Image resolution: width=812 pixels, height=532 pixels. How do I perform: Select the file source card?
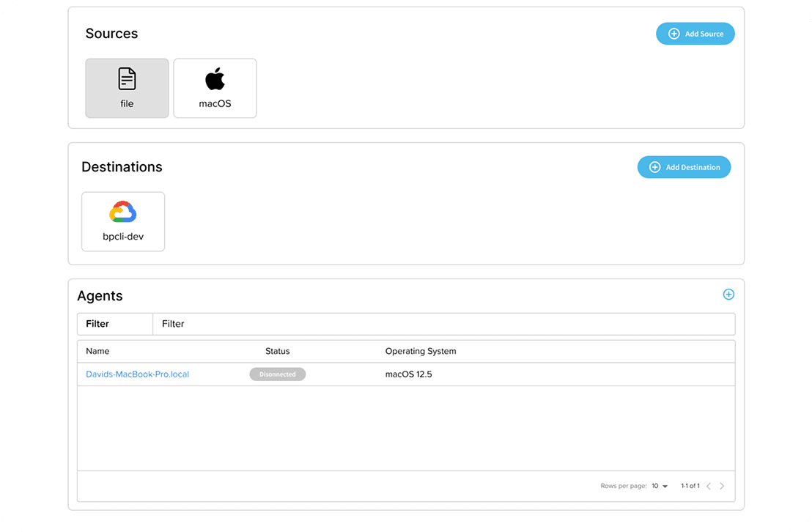pyautogui.click(x=127, y=88)
